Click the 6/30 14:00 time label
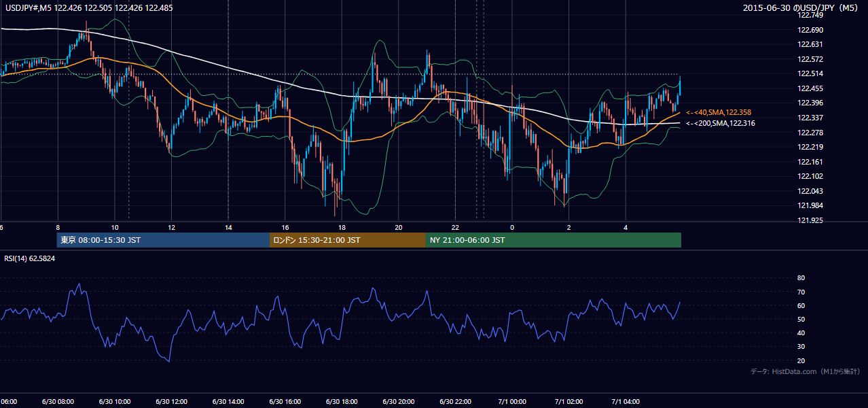The width and height of the screenshot is (868, 408). (228, 402)
